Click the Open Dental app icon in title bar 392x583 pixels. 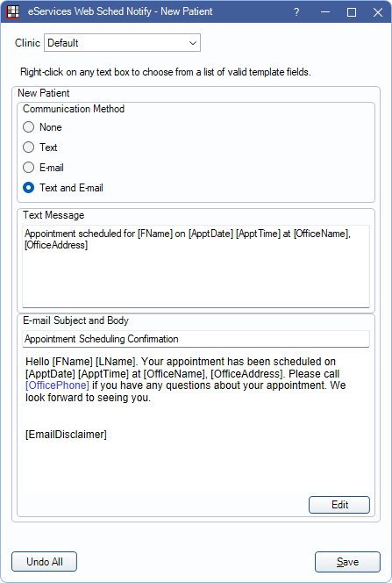tap(13, 11)
